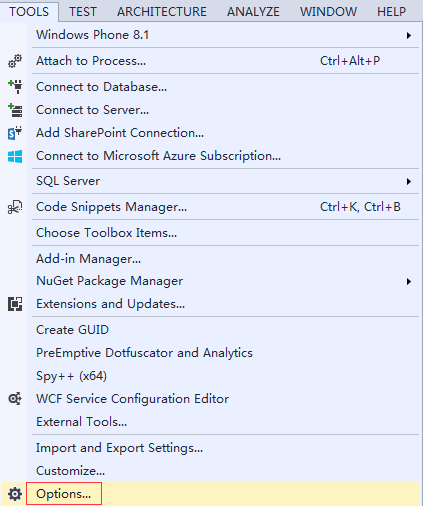Click the Attach to Process gears icon
This screenshot has height=506, width=423.
coord(15,61)
